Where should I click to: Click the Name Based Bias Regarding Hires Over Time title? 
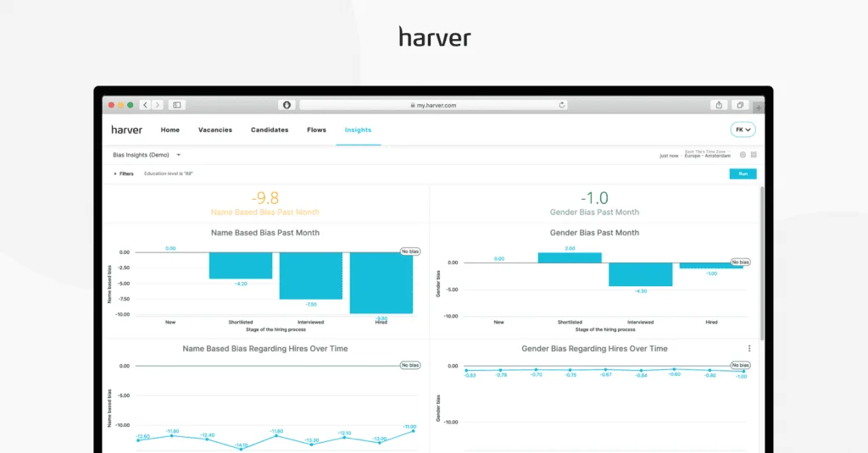(265, 349)
